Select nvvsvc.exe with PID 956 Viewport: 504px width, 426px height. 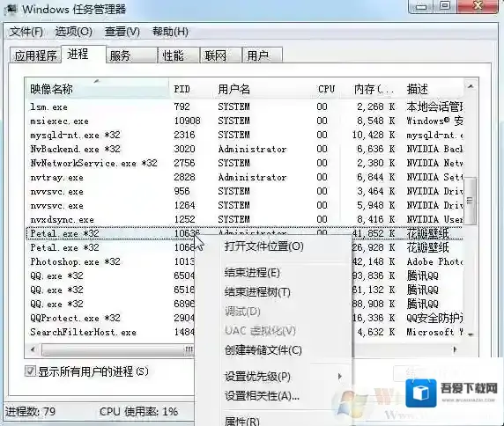tap(244, 191)
